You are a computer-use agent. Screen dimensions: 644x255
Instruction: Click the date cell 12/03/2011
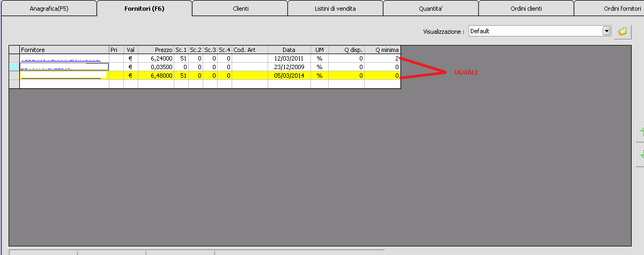(289, 58)
